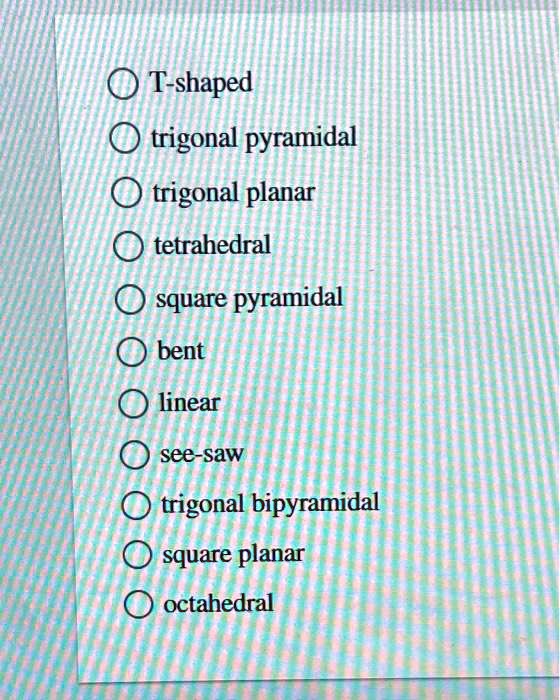This screenshot has height=700, width=560.
Task: Click the 'trigonal bipyramidal' text label
Action: (x=271, y=504)
